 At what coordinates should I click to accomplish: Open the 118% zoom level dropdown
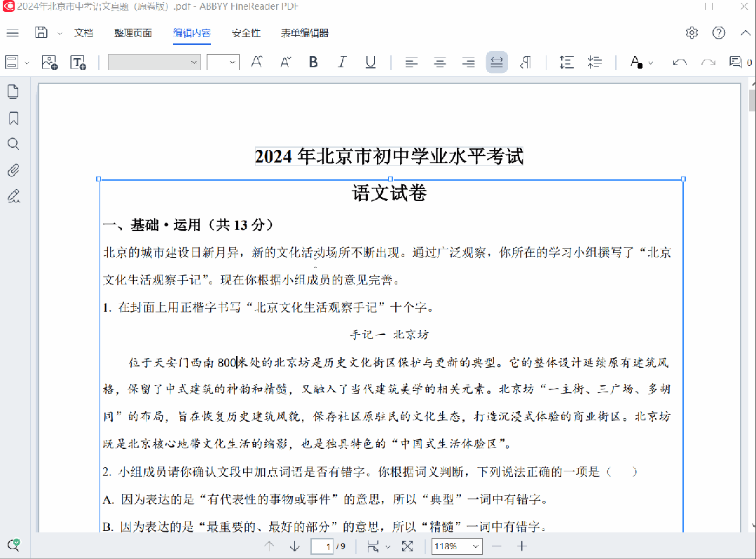tap(457, 546)
